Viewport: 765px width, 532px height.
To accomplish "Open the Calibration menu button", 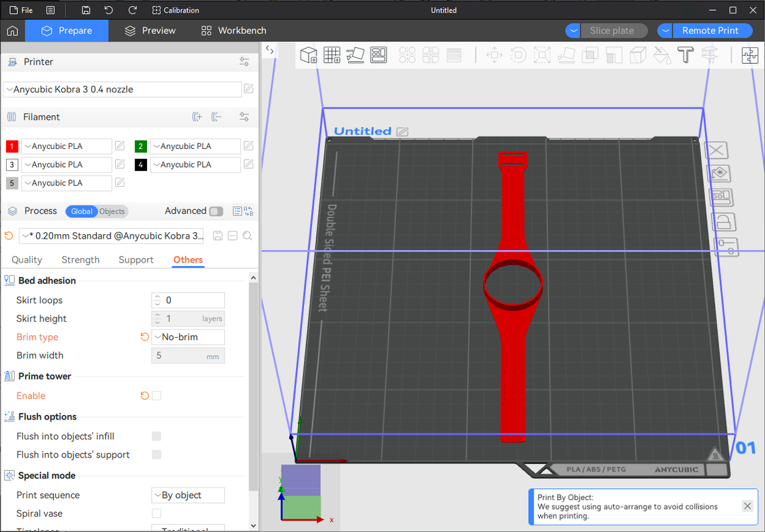I will click(x=176, y=10).
